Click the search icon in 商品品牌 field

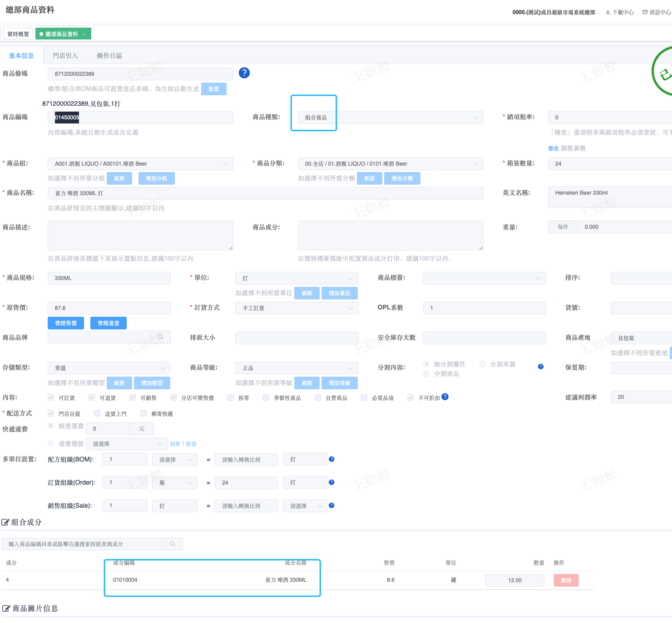coord(160,337)
